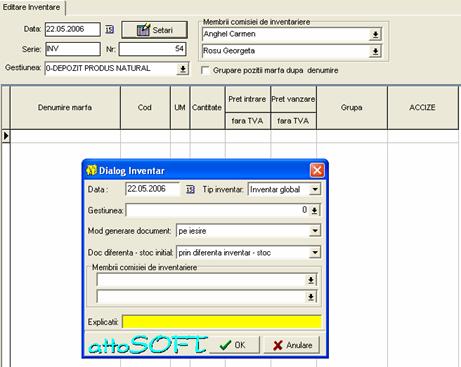Image resolution: width=461 pixels, height=367 pixels.
Task: Open calendar picker next to main Data field
Action: coord(109,29)
